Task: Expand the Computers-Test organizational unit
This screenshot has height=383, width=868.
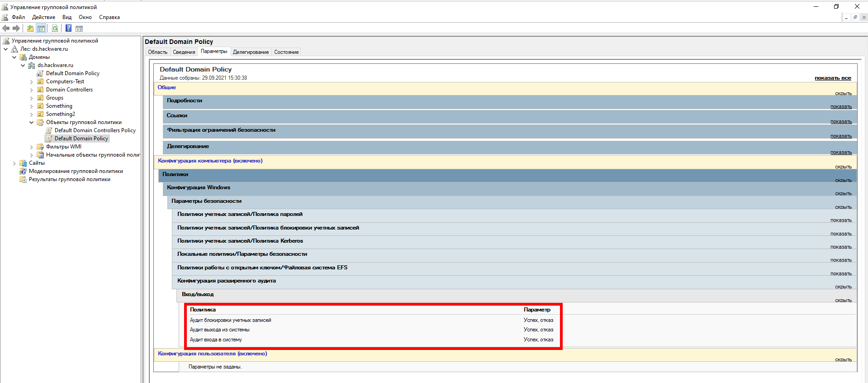Action: (x=31, y=82)
